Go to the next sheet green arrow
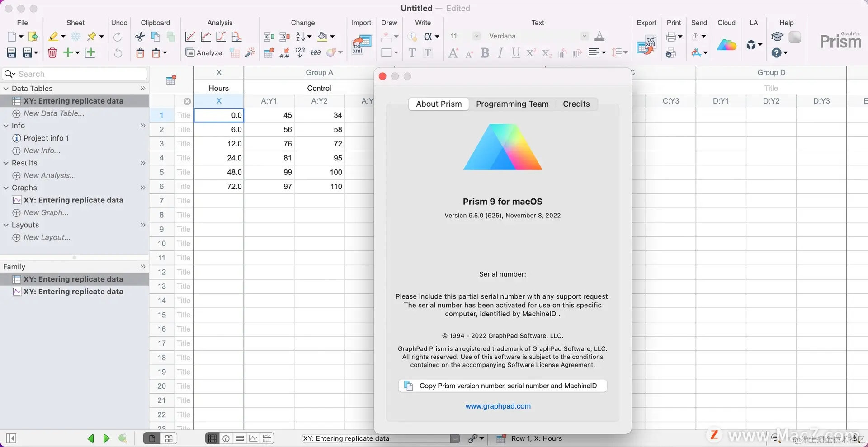The width and height of the screenshot is (868, 447). [x=106, y=438]
